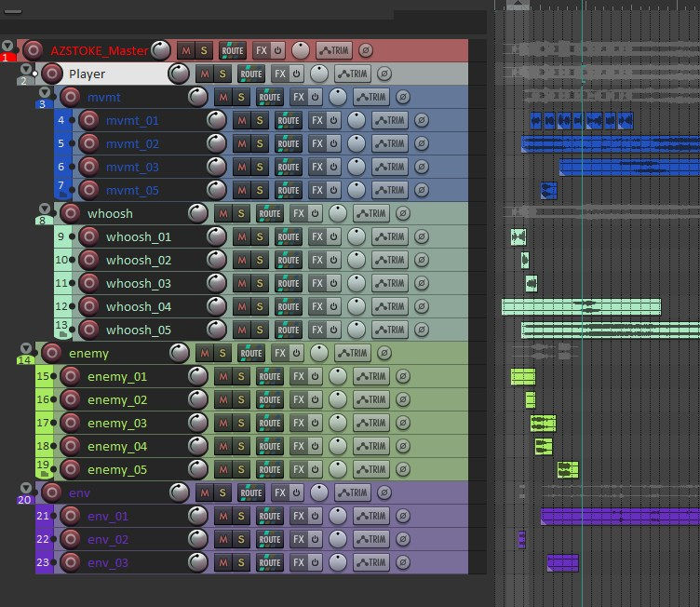
Task: Mute the enemy_01 track
Action: point(223,376)
